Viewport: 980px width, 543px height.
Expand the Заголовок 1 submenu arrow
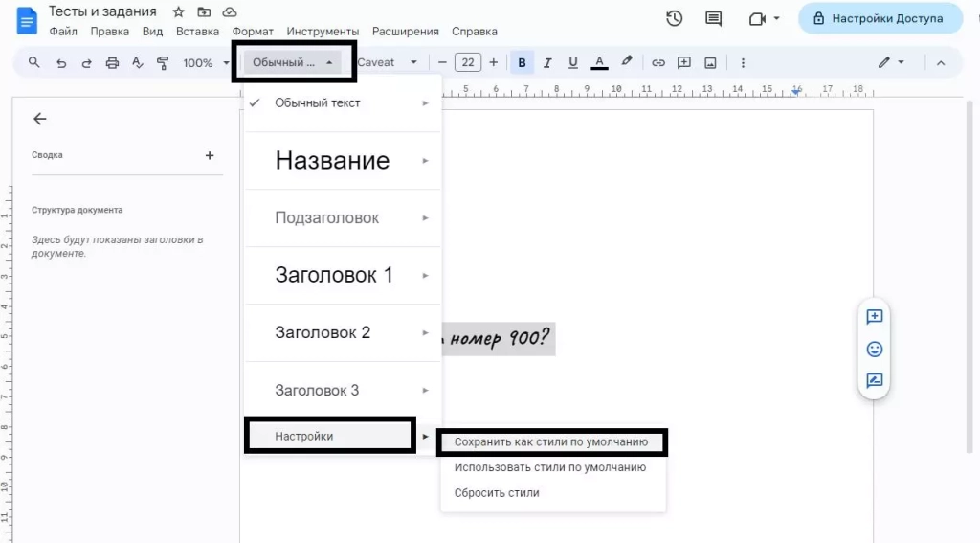click(425, 275)
